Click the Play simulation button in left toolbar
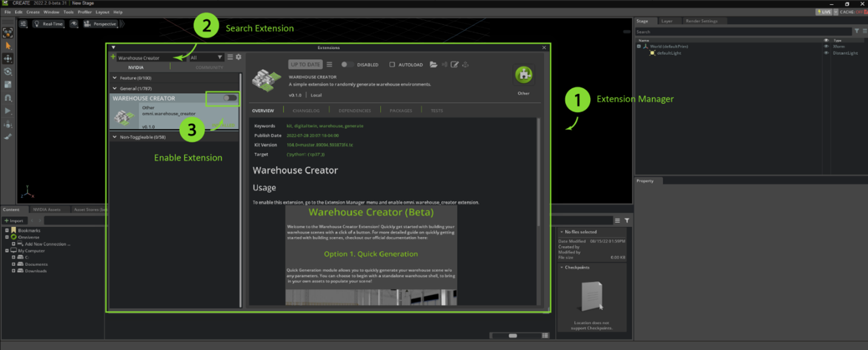The height and width of the screenshot is (350, 868). pos(8,111)
